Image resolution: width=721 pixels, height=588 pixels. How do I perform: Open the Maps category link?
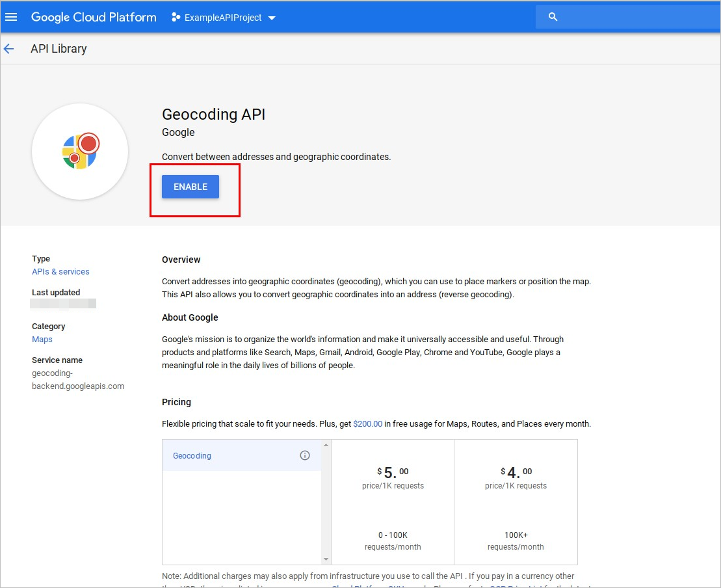tap(42, 340)
